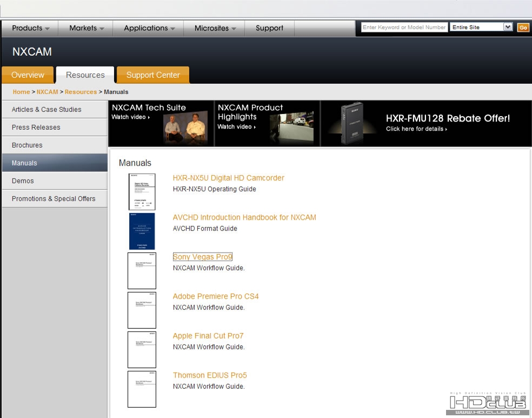This screenshot has height=418, width=532.
Task: Open the Support Center tab
Action: [153, 75]
